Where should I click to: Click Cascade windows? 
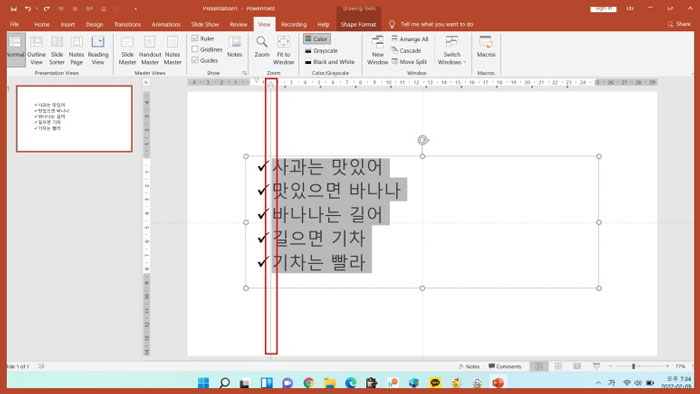(406, 50)
